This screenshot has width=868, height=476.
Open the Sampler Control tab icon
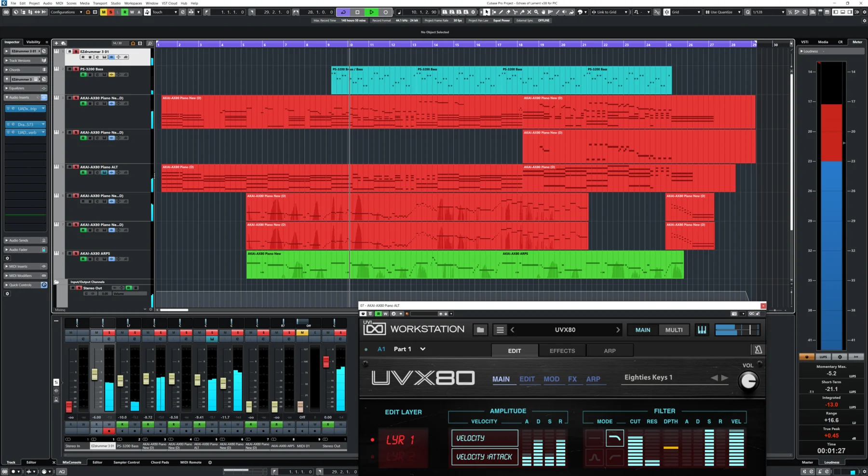click(126, 462)
